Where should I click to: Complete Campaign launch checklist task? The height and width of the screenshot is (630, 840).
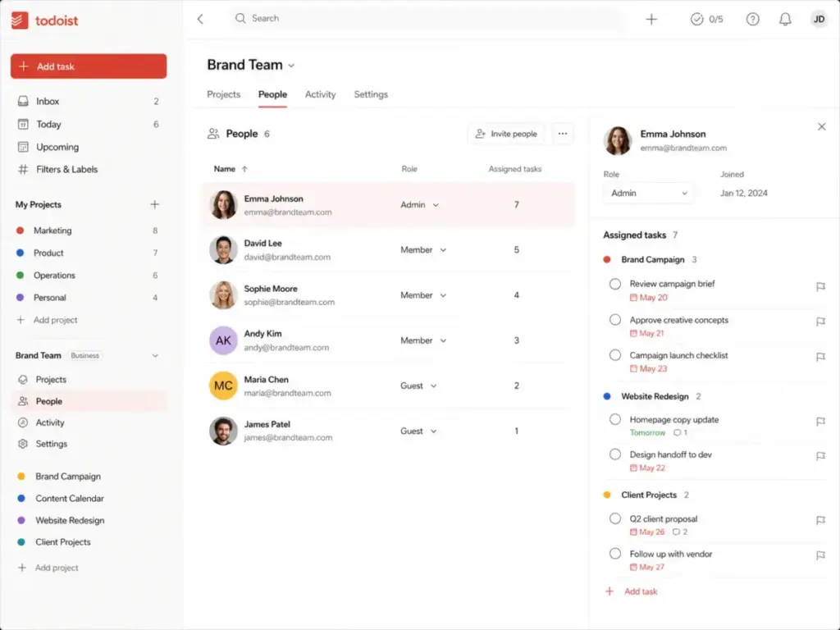(615, 356)
